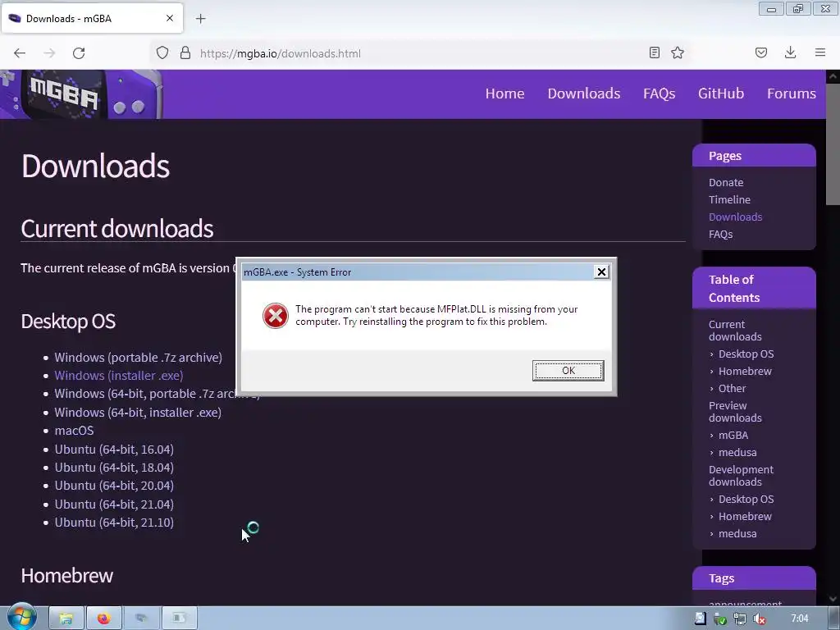Click the red error icon in dialog
This screenshot has width=840, height=630.
pos(276,316)
